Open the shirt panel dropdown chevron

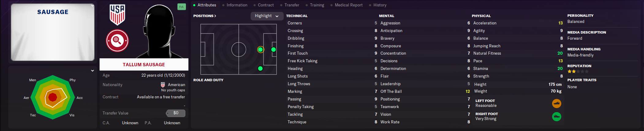pos(92,5)
